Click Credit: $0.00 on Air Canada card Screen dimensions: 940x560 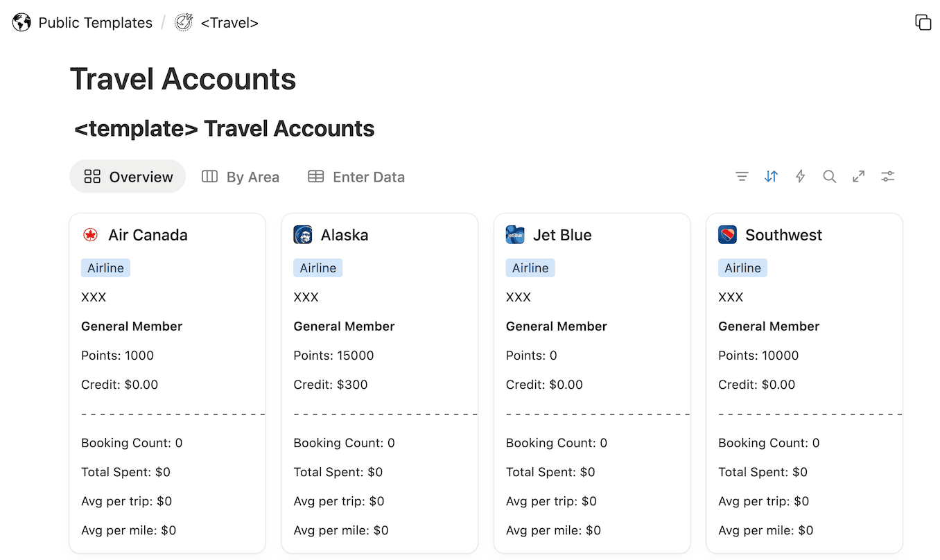(x=120, y=385)
